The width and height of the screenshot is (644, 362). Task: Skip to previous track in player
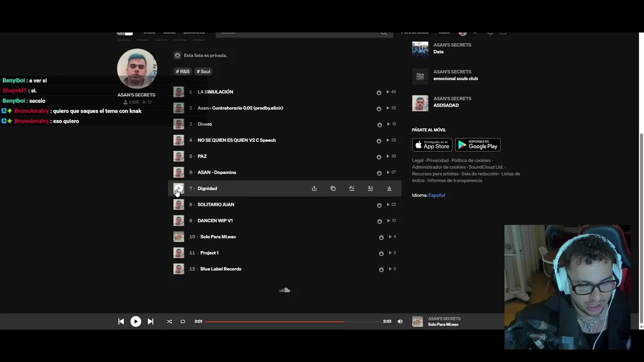coord(121,321)
